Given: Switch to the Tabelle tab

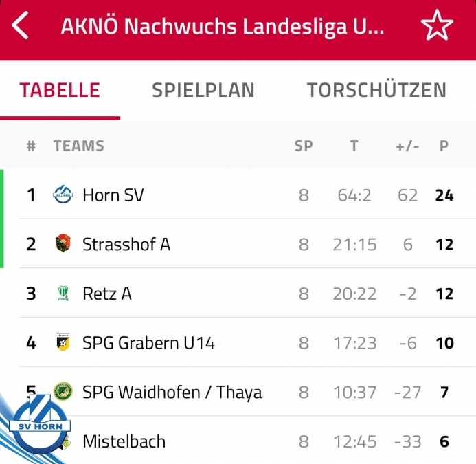Looking at the screenshot, I should click(x=60, y=90).
